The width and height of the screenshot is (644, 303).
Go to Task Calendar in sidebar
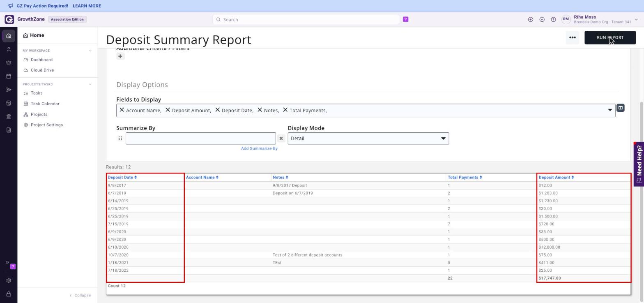click(45, 104)
